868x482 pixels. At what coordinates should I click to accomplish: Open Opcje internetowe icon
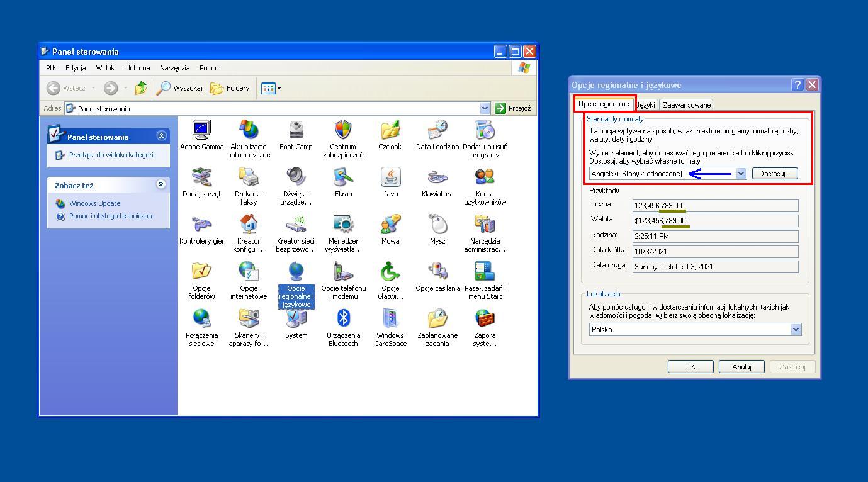click(249, 272)
